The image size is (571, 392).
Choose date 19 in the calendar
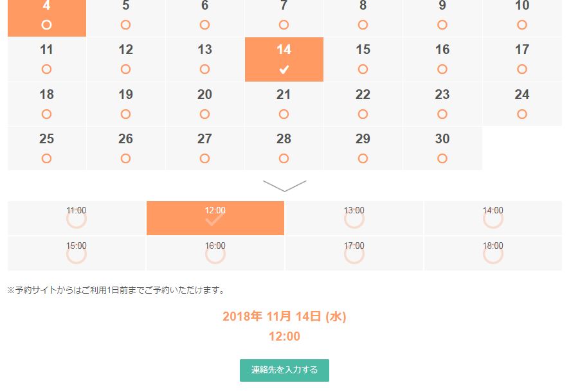(x=125, y=104)
